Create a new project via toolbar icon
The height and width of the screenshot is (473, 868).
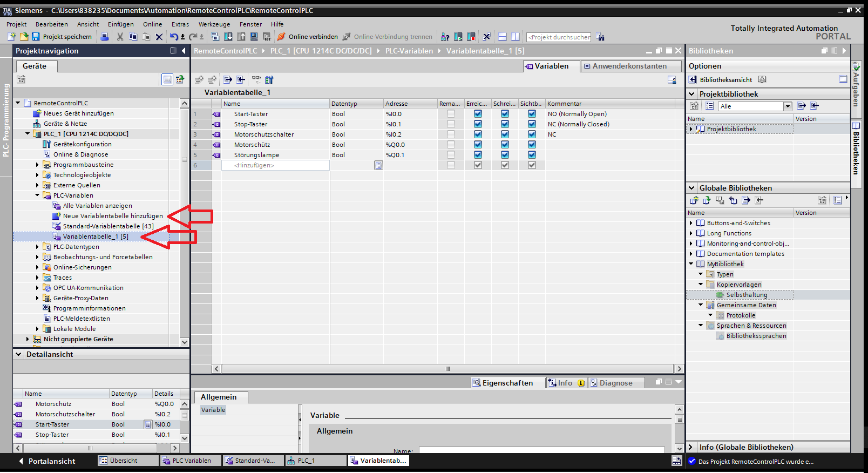point(11,37)
